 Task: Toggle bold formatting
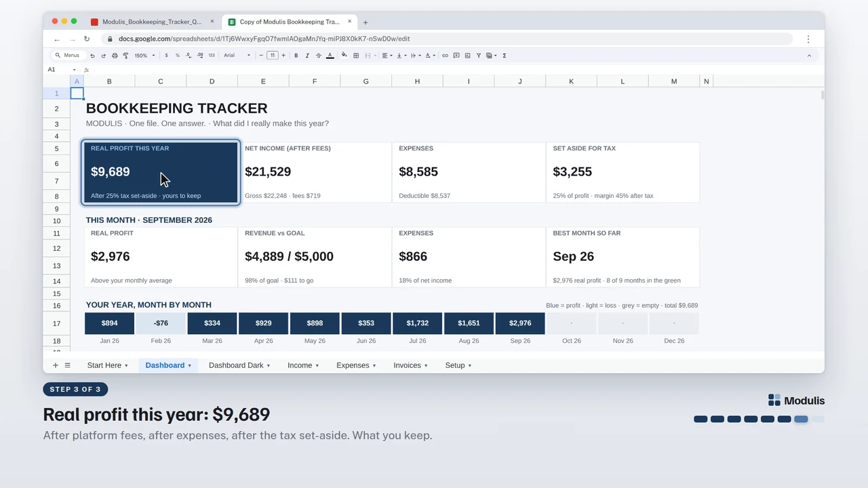296,56
